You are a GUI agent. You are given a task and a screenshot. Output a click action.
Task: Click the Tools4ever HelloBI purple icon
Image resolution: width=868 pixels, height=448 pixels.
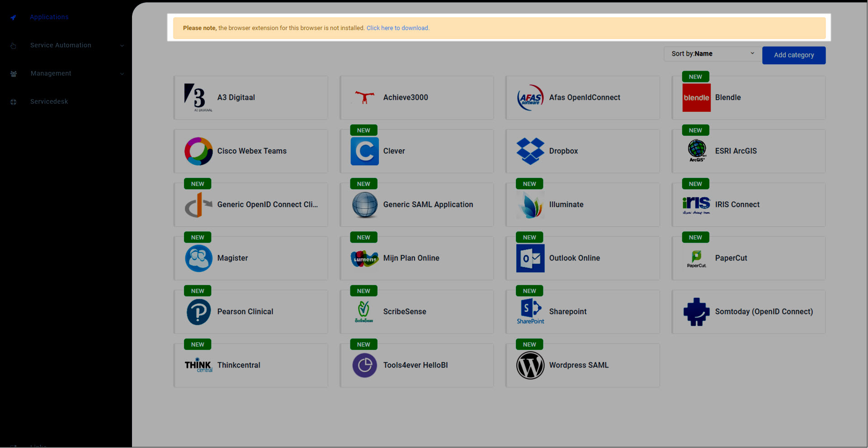point(364,366)
